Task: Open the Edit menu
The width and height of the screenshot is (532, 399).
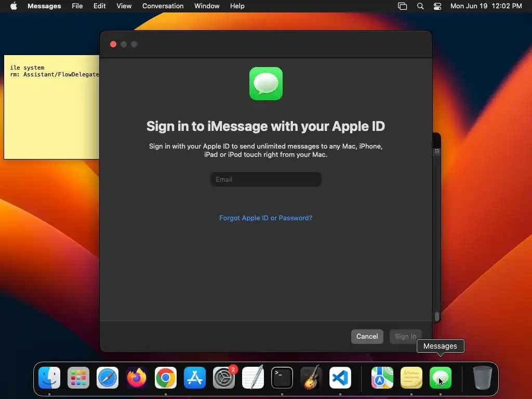Action: coord(99,6)
